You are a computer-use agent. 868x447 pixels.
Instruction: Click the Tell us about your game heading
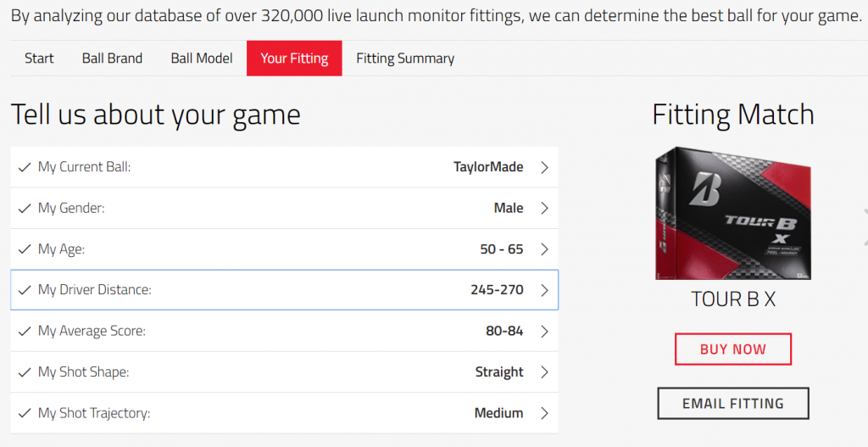click(156, 115)
